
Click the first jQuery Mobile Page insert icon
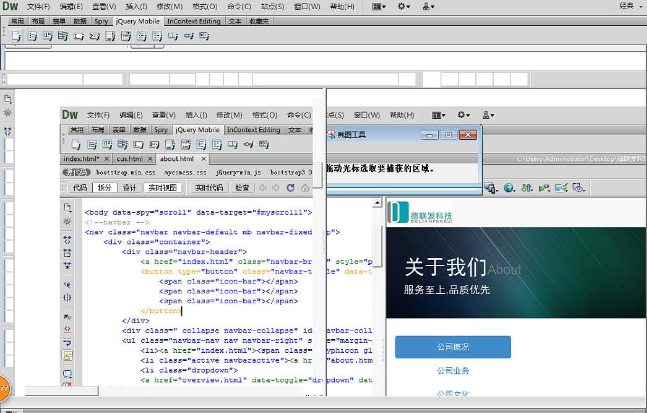[17, 36]
